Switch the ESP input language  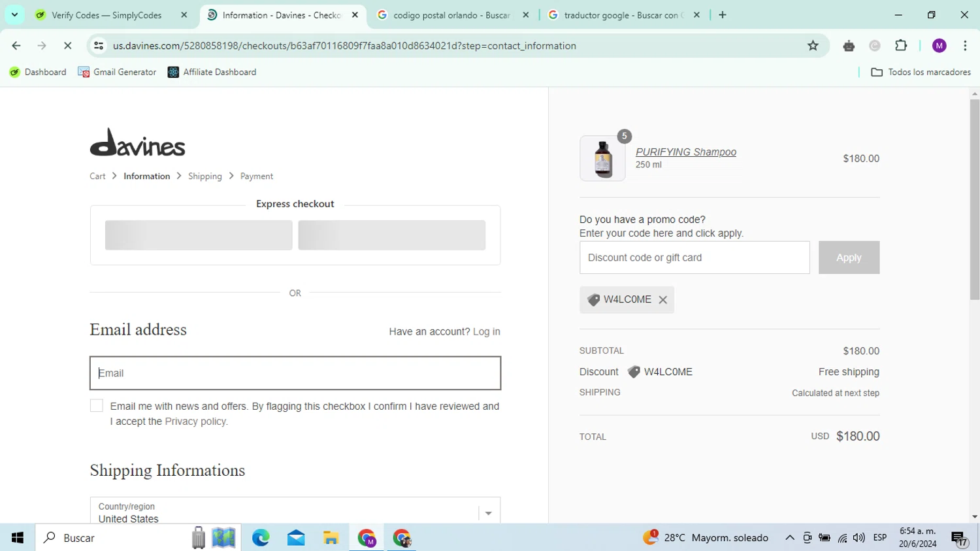[880, 538]
